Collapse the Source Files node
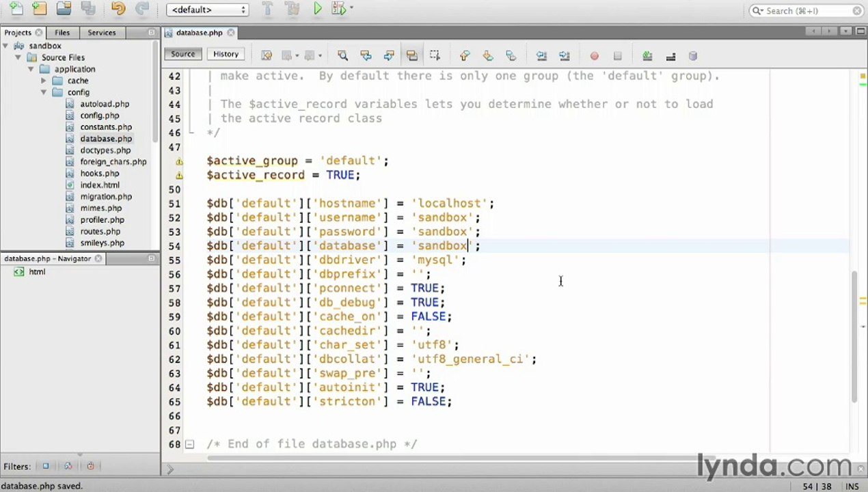Image resolution: width=868 pixels, height=492 pixels. pyautogui.click(x=18, y=57)
